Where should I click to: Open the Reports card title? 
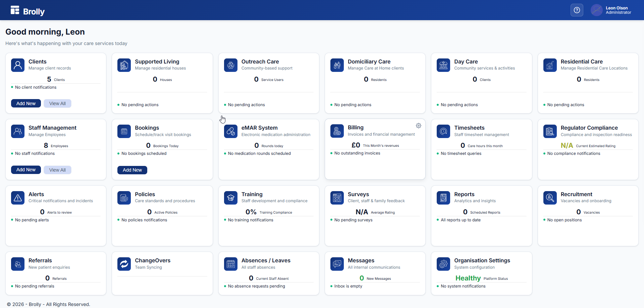(x=464, y=194)
